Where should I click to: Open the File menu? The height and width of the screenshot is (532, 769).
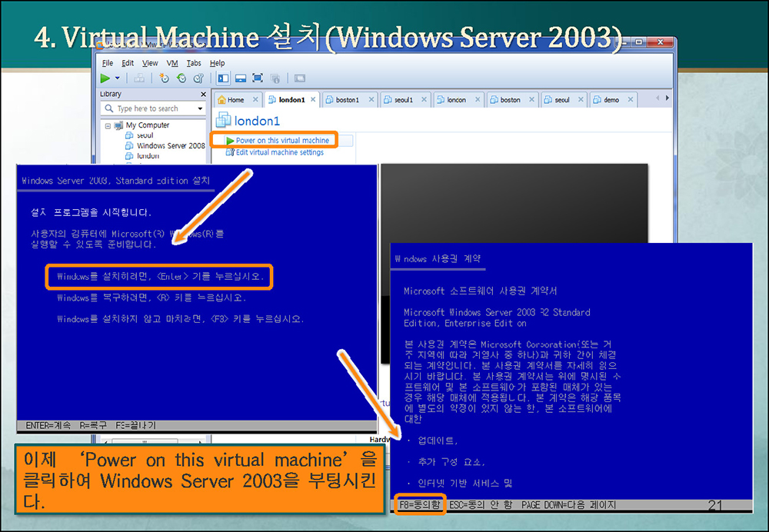108,63
